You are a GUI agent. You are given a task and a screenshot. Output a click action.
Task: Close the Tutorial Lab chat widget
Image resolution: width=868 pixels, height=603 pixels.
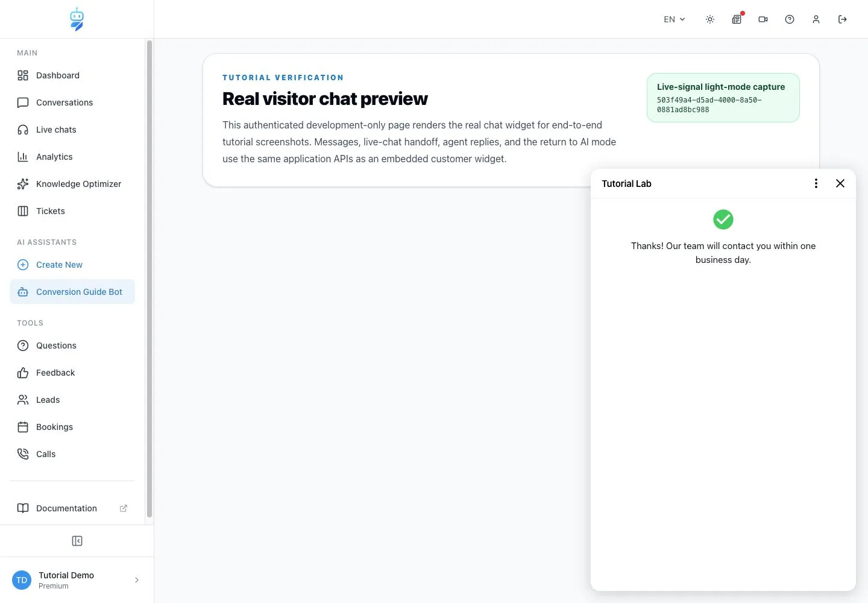click(x=840, y=183)
